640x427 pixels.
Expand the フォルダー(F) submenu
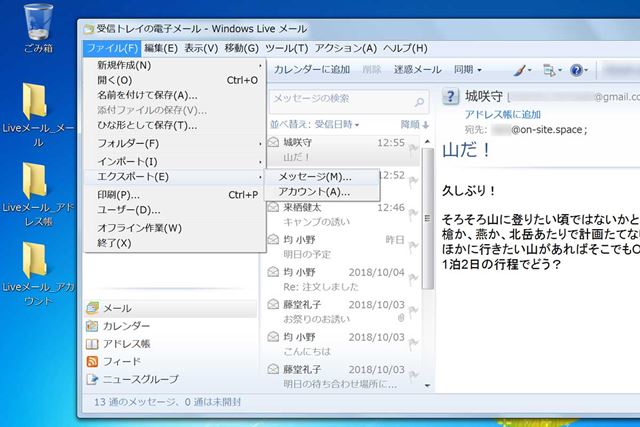pyautogui.click(x=175, y=144)
